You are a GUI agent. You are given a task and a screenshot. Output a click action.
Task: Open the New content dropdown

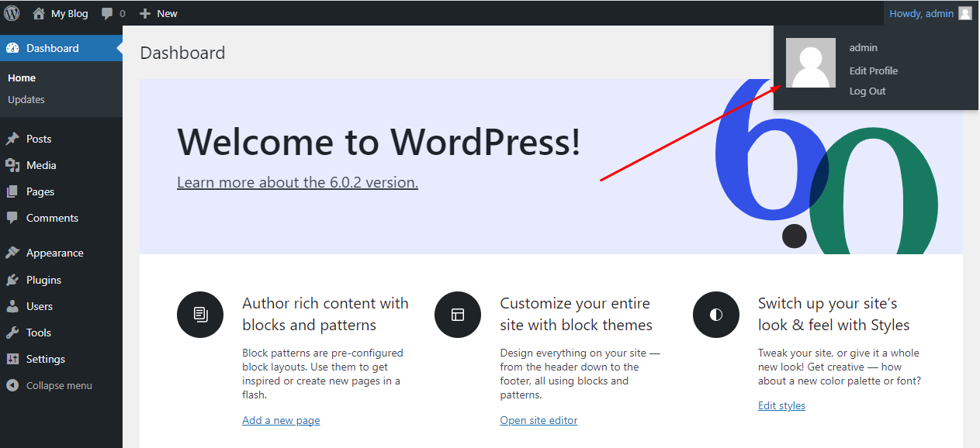(x=158, y=13)
